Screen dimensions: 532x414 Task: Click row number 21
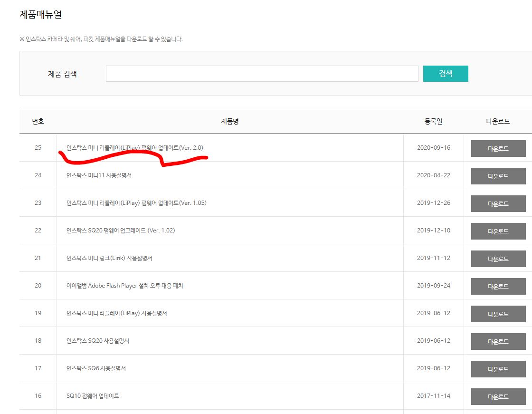click(x=38, y=258)
